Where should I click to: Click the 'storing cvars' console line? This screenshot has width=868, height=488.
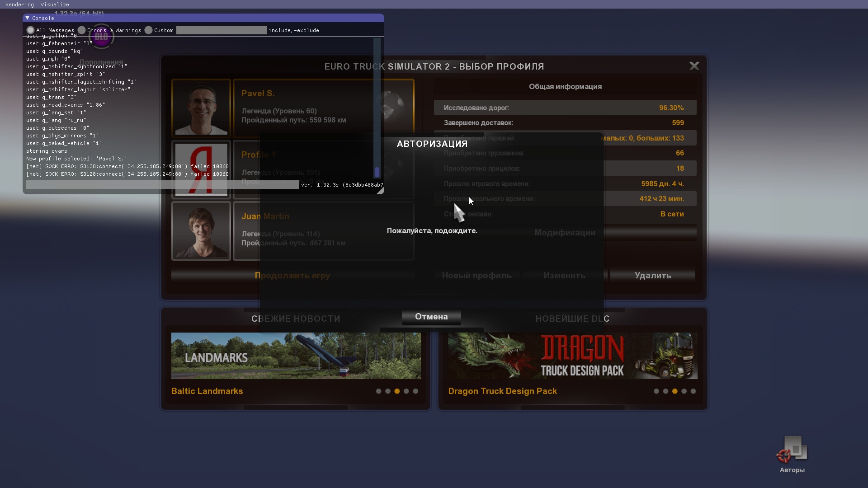tap(47, 151)
